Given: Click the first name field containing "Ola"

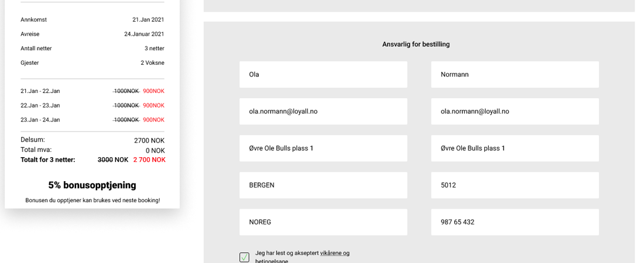Looking at the screenshot, I should pos(323,74).
